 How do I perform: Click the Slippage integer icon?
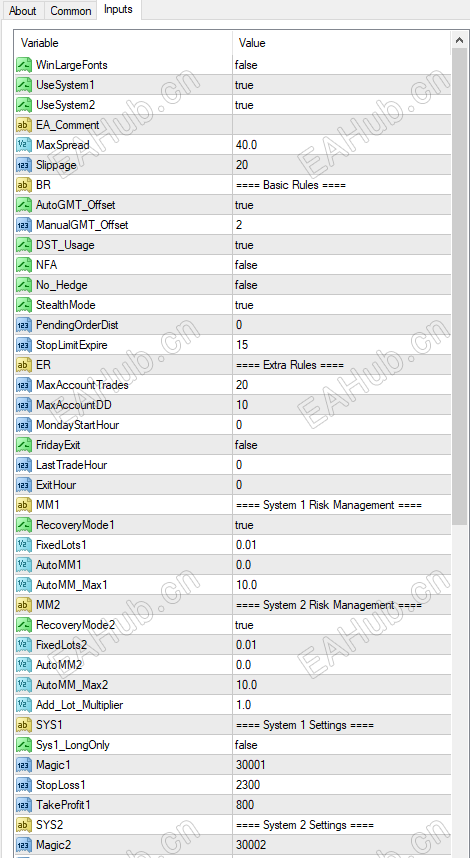click(x=24, y=165)
